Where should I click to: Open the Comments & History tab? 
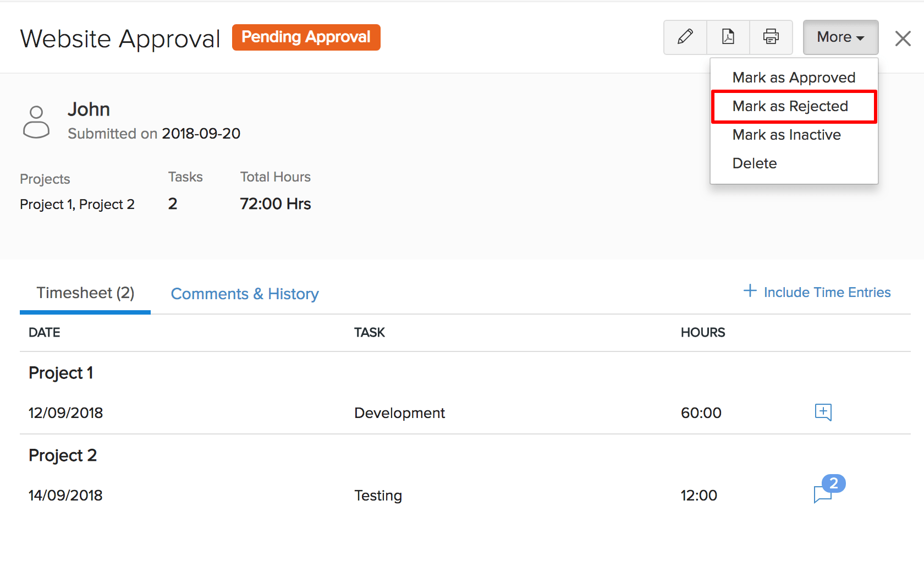tap(245, 294)
